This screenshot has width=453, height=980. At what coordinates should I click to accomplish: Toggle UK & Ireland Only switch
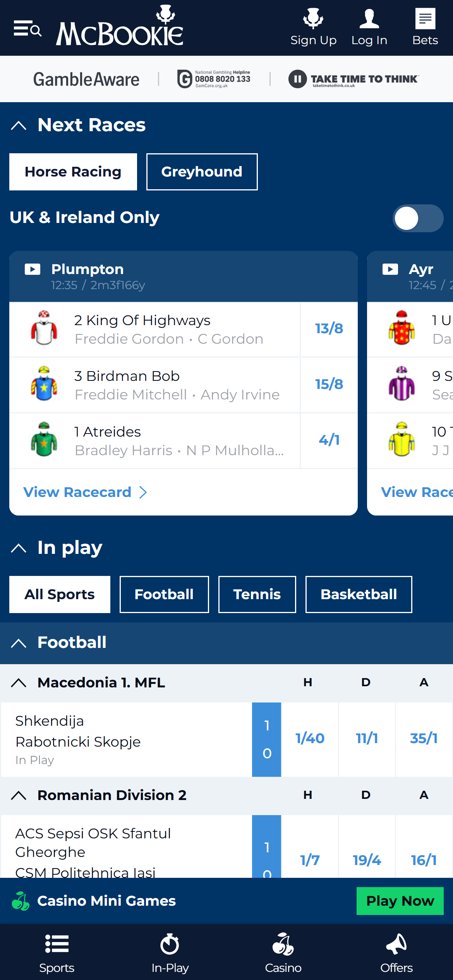click(418, 218)
